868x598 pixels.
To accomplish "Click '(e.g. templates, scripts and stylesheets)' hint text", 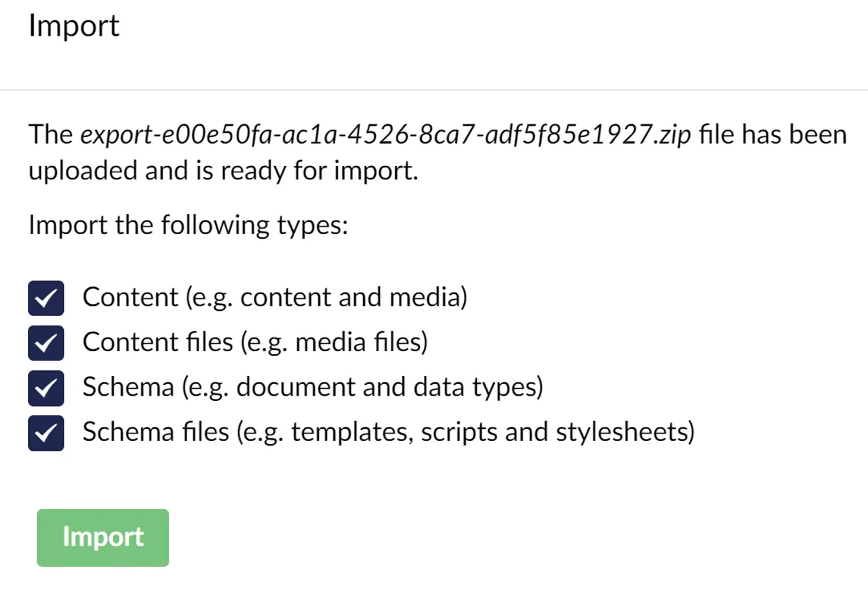I will pyautogui.click(x=465, y=432).
